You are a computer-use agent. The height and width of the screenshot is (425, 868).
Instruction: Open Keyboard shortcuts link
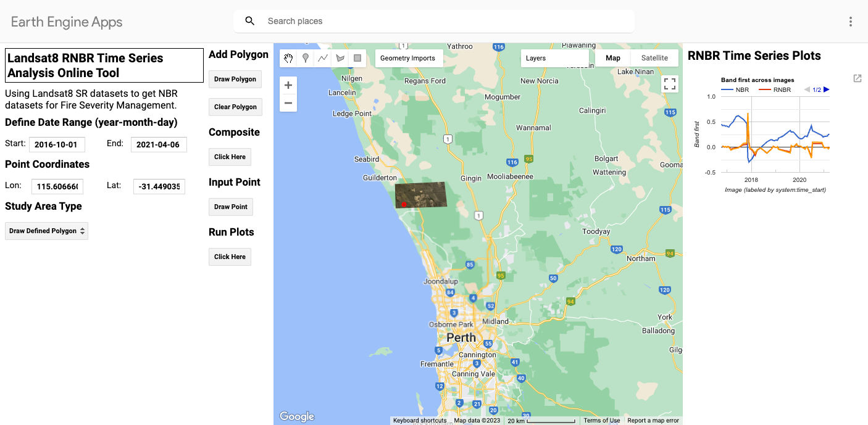point(420,421)
